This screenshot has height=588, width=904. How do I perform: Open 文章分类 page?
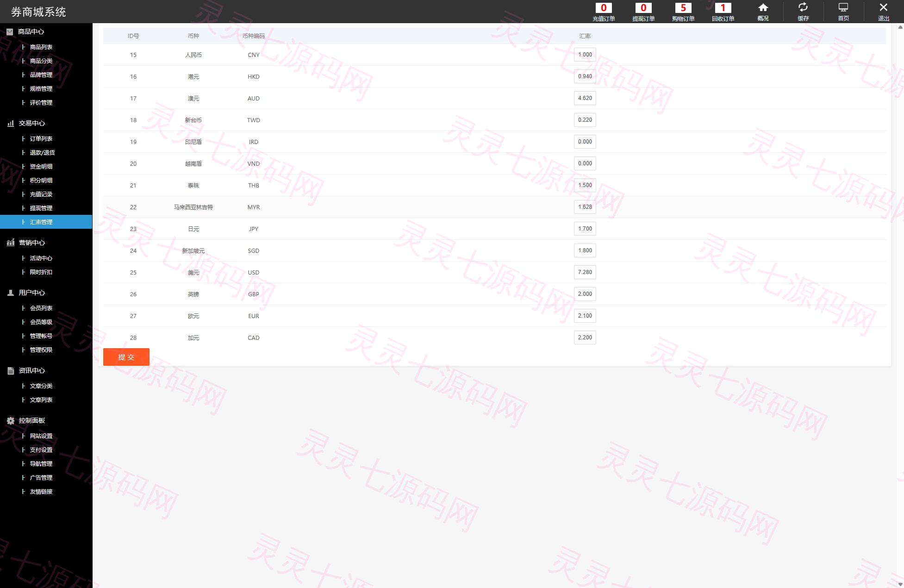coord(41,386)
